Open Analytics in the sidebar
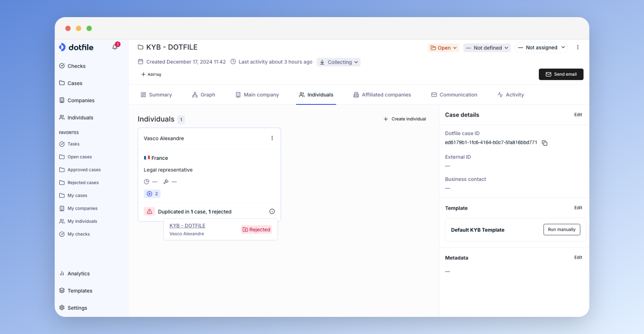 coord(75,273)
